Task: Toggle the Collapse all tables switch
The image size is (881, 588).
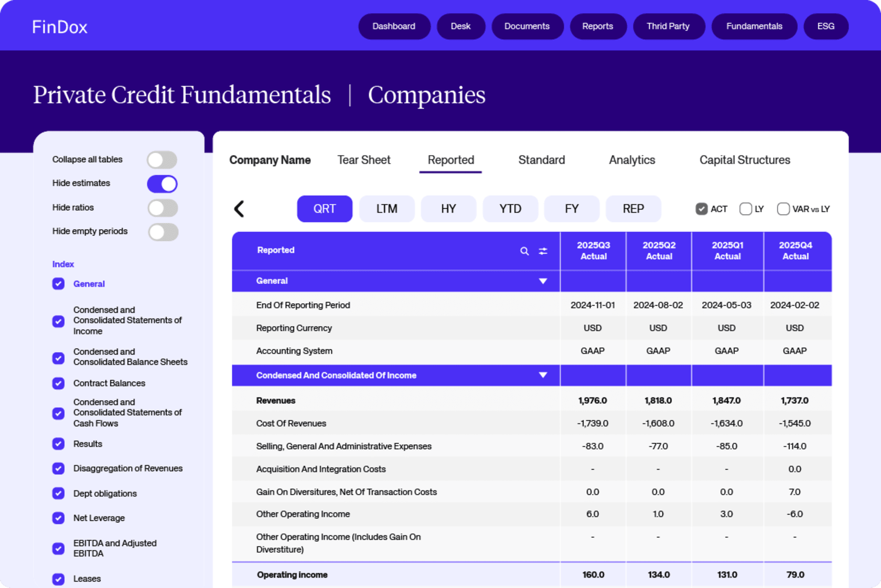Action: [162, 160]
